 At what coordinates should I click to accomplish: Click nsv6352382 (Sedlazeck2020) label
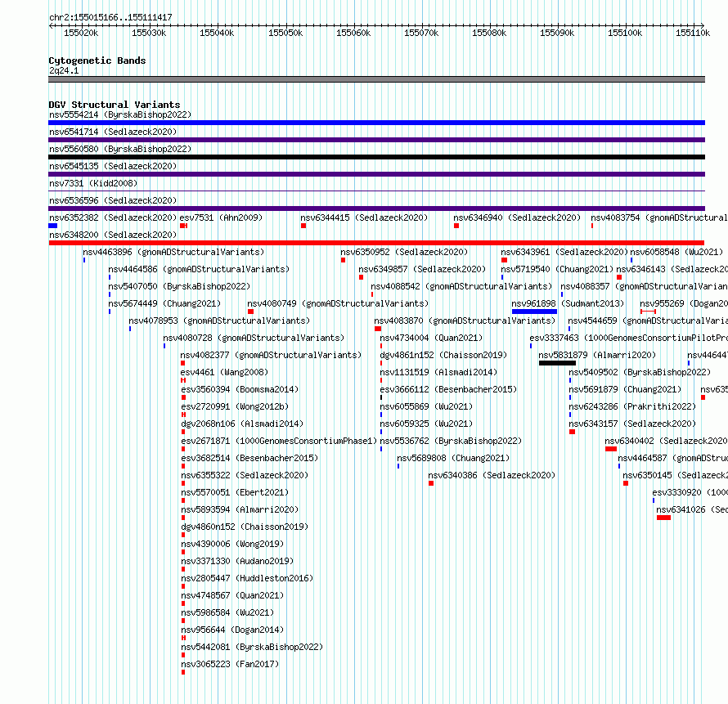(x=113, y=217)
